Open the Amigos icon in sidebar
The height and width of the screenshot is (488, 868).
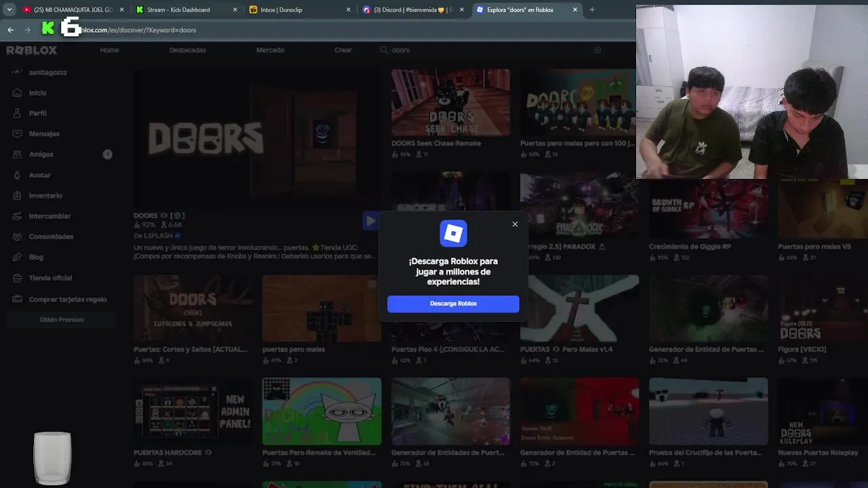click(x=18, y=155)
